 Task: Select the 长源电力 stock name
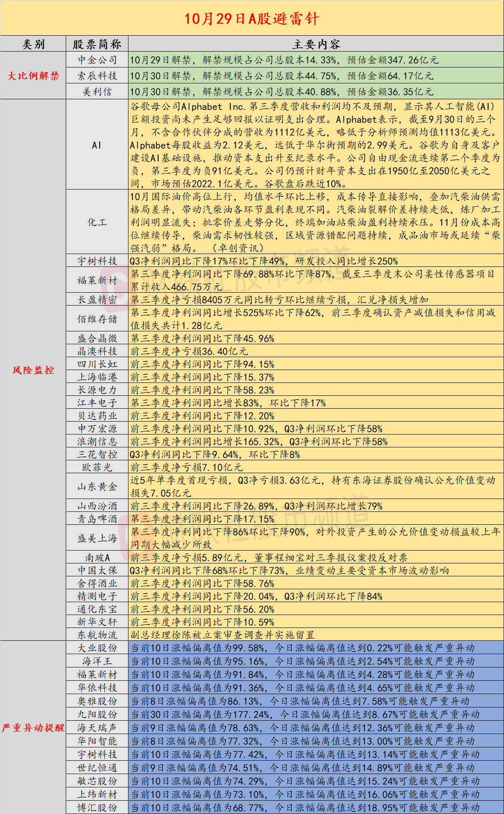pyautogui.click(x=97, y=390)
